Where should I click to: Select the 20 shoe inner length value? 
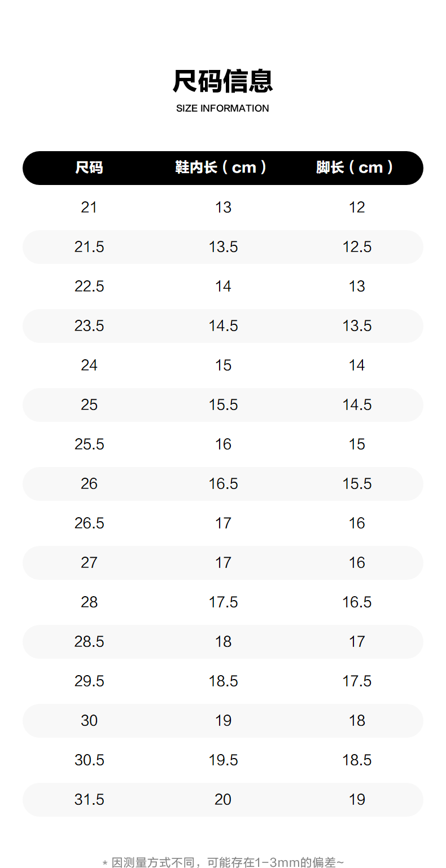[223, 800]
